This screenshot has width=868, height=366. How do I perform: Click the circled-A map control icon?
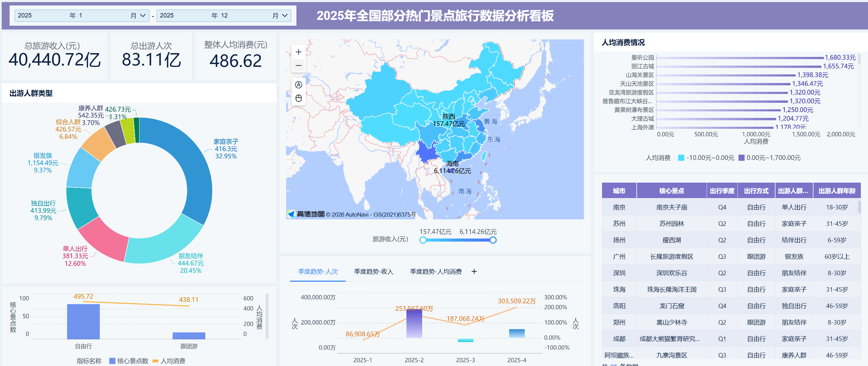click(298, 85)
